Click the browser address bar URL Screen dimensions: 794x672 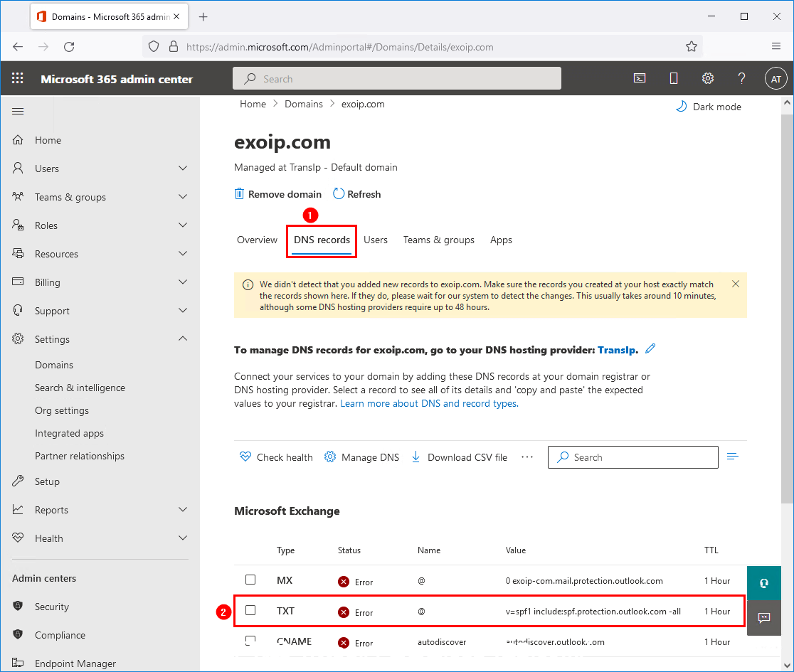[340, 47]
